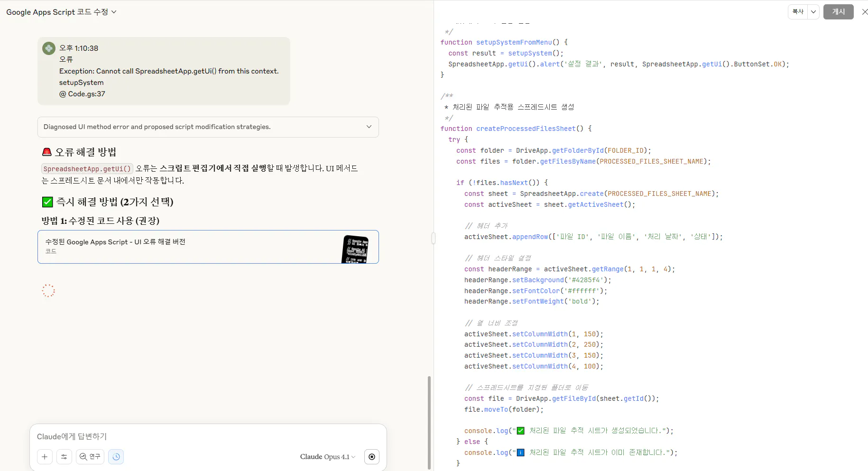Click the 복사 copy button

point(798,12)
